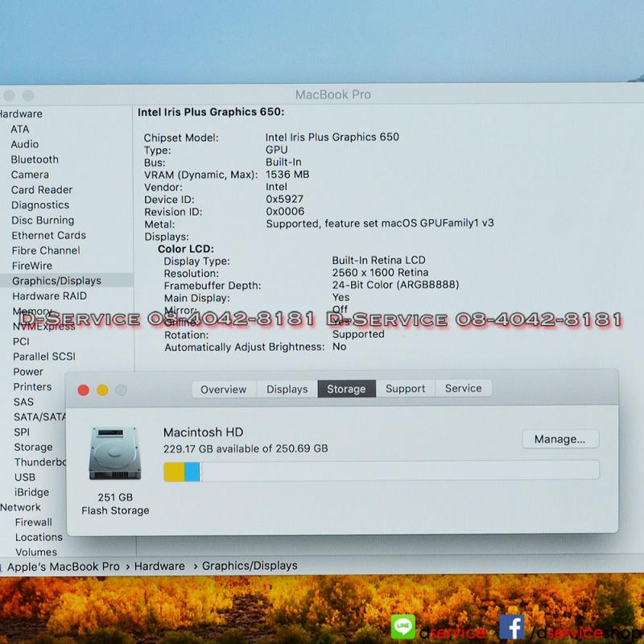Click Hardware in the bottom path bar
The height and width of the screenshot is (644, 644).
pos(159,567)
